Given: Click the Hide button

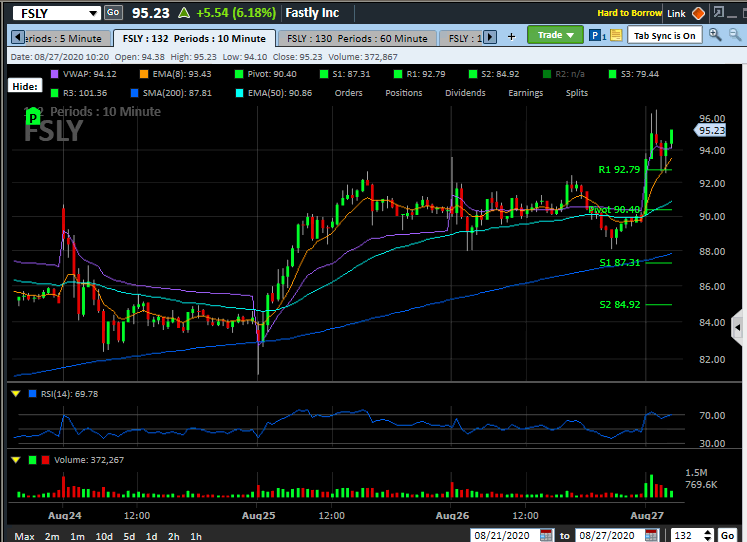Looking at the screenshot, I should 25,86.
